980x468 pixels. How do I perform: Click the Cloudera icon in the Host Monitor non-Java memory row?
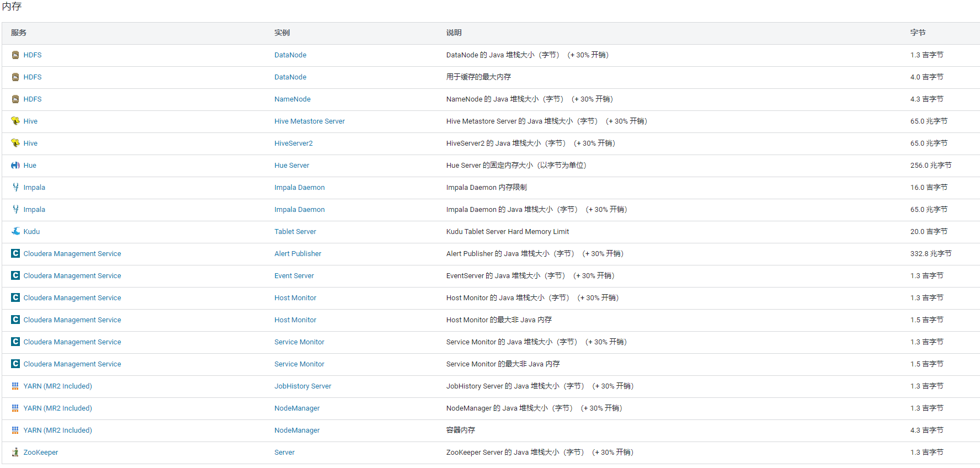(15, 320)
